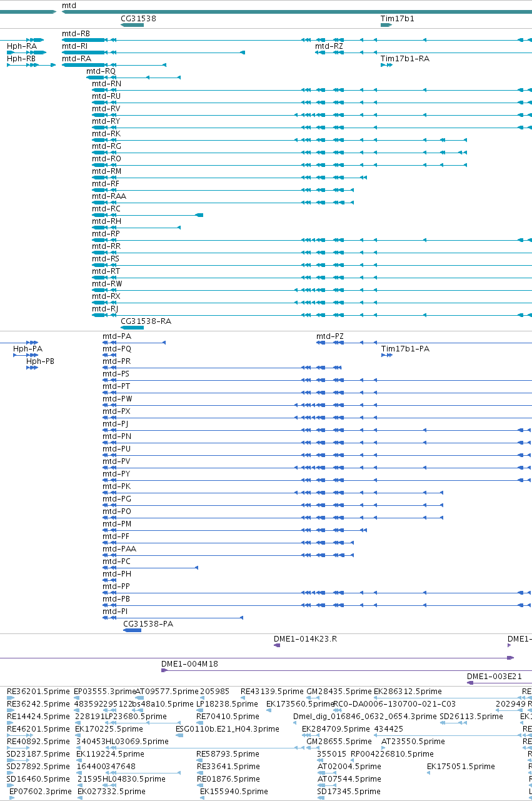
Task: Select the Hph-PB protein label
Action: 41,361
